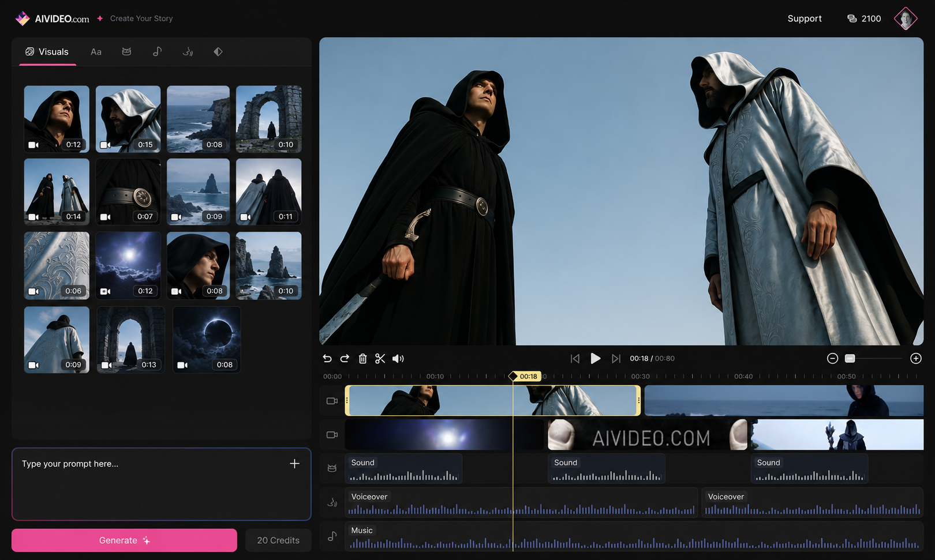Click the sound track icon
935x560 pixels.
click(x=332, y=468)
